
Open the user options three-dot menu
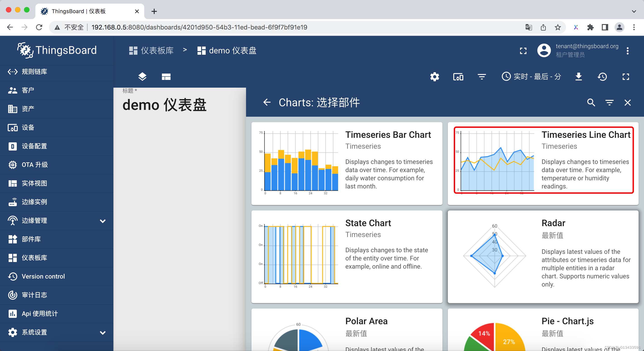627,51
